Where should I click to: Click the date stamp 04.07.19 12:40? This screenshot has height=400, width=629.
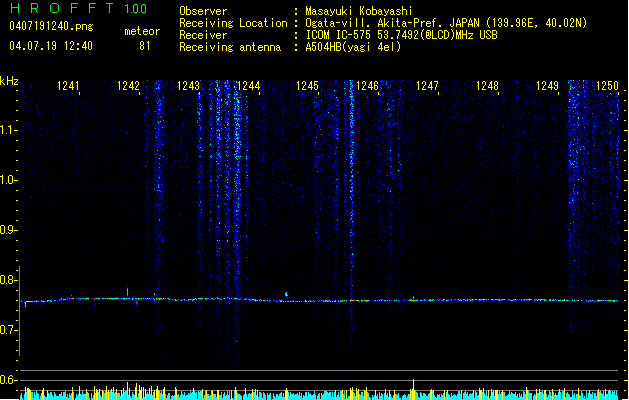click(x=51, y=46)
